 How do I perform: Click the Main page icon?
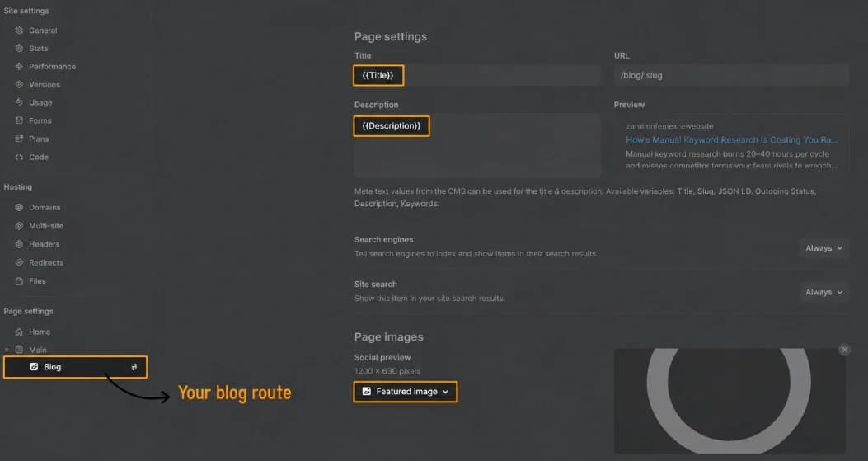tap(20, 350)
